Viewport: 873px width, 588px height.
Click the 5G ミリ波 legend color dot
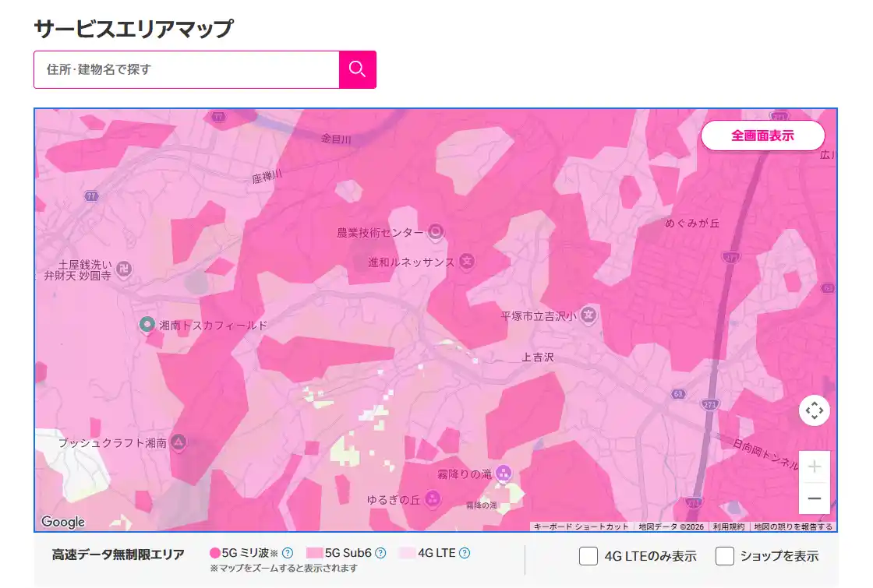215,553
